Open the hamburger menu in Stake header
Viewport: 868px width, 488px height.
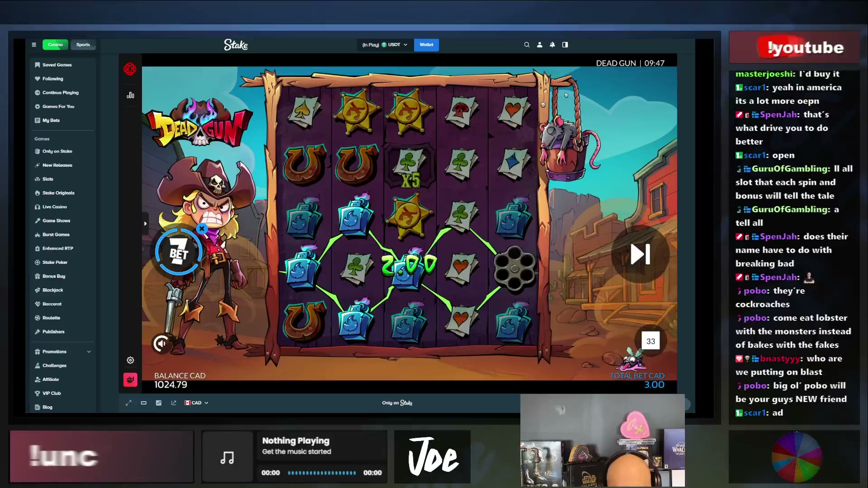point(34,45)
